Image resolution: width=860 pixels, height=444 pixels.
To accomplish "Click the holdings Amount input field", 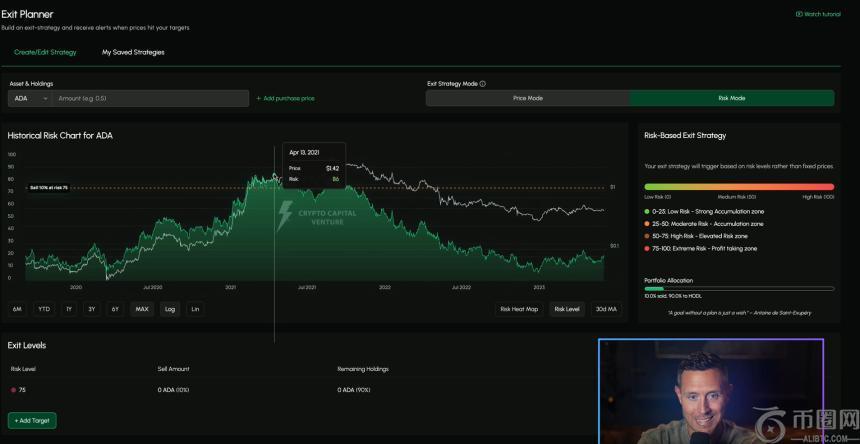I will pyautogui.click(x=151, y=99).
